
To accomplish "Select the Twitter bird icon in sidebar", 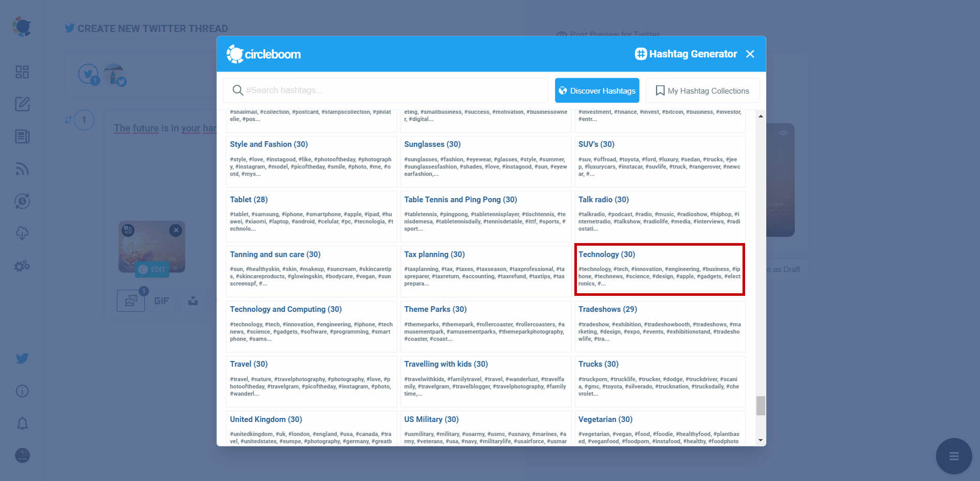I will coord(22,358).
